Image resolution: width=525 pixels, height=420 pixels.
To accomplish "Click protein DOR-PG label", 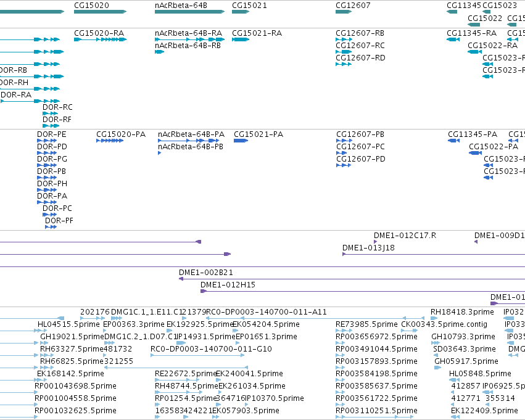I will click(x=52, y=159).
